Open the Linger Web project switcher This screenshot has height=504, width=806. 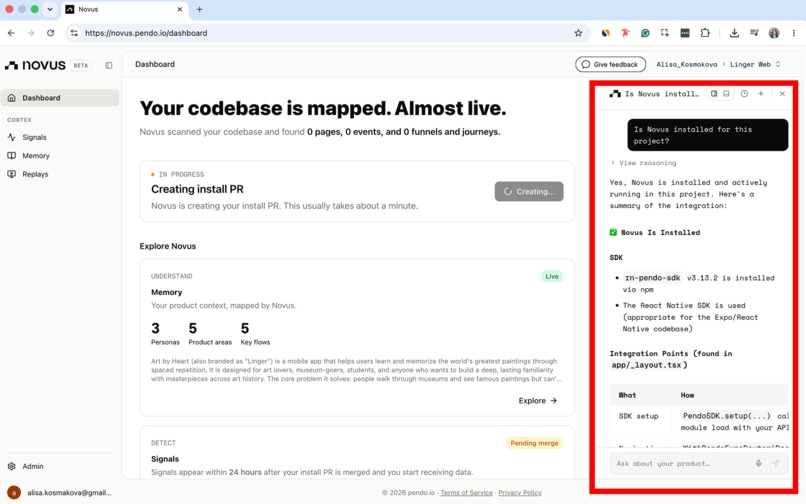coord(755,64)
